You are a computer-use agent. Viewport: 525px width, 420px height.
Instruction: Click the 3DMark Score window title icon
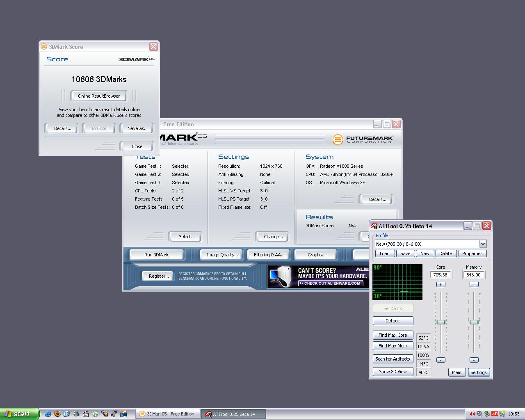click(x=44, y=46)
